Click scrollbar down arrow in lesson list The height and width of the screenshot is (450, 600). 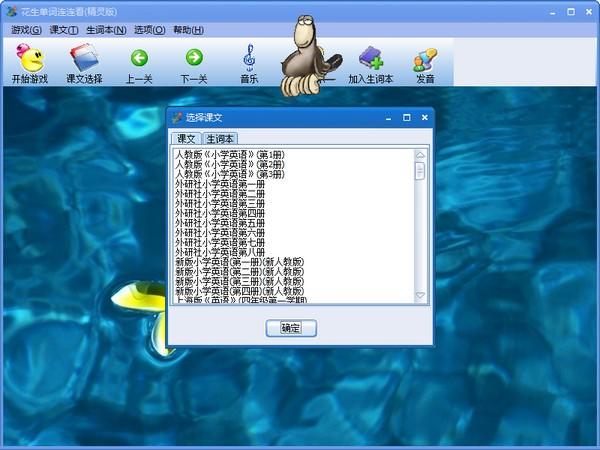tap(420, 296)
